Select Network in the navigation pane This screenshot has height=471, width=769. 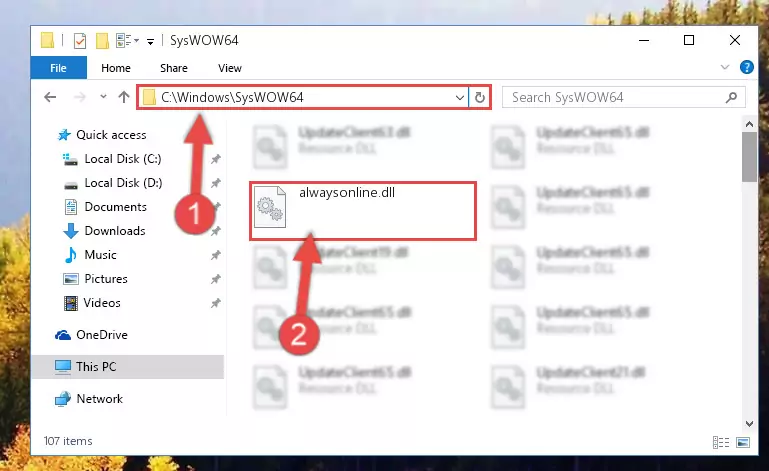100,398
